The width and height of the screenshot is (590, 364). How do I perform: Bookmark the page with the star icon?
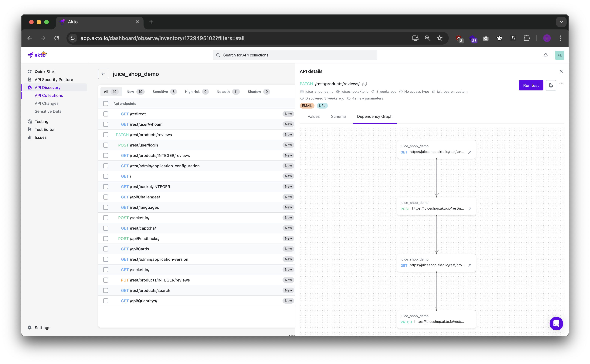click(x=439, y=38)
